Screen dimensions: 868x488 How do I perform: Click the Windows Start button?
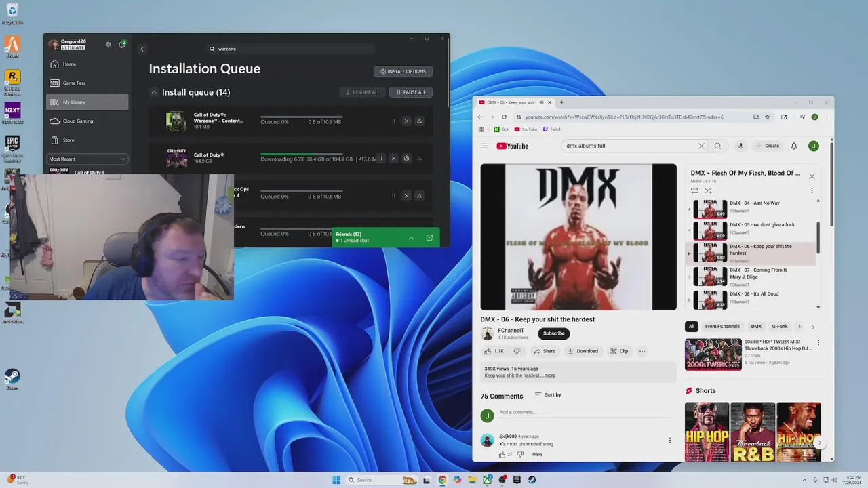click(x=336, y=480)
